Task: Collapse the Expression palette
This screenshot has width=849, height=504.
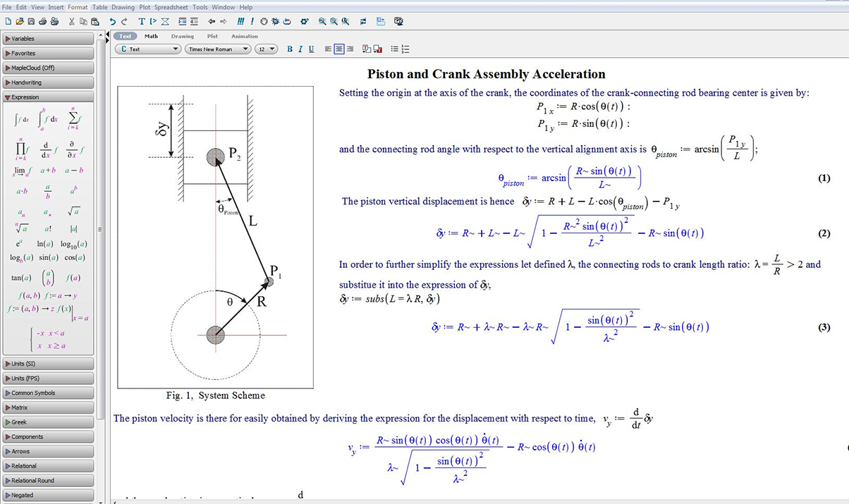Action: click(x=48, y=97)
